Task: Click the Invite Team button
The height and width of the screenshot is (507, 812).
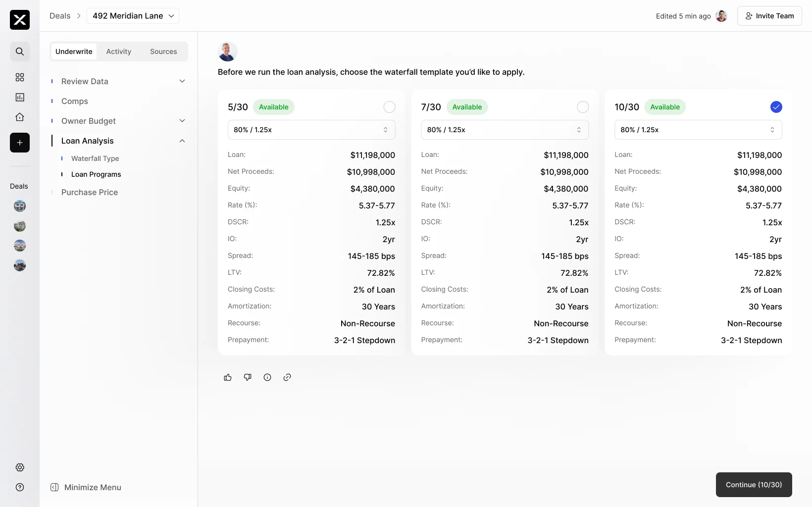Action: tap(769, 16)
